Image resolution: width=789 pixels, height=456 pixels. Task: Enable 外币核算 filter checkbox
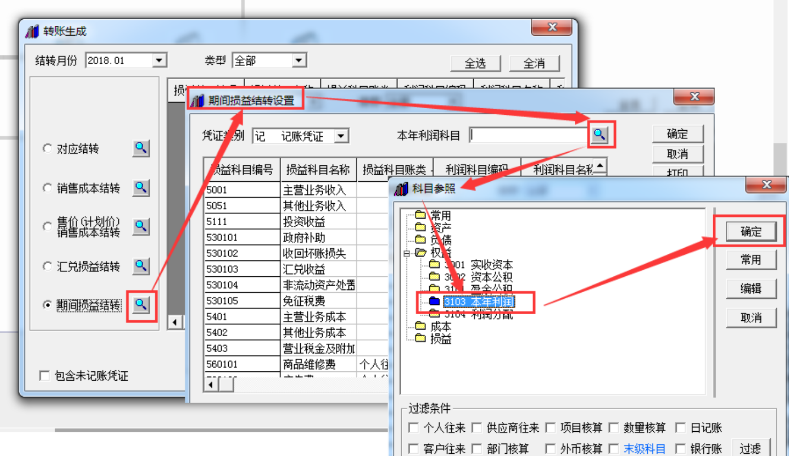click(550, 448)
